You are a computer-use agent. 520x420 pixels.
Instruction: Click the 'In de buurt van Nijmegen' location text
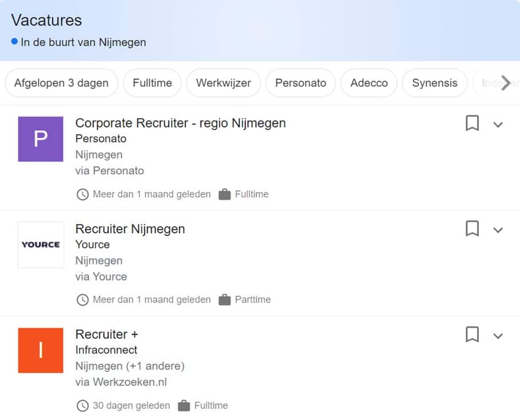[x=83, y=42]
